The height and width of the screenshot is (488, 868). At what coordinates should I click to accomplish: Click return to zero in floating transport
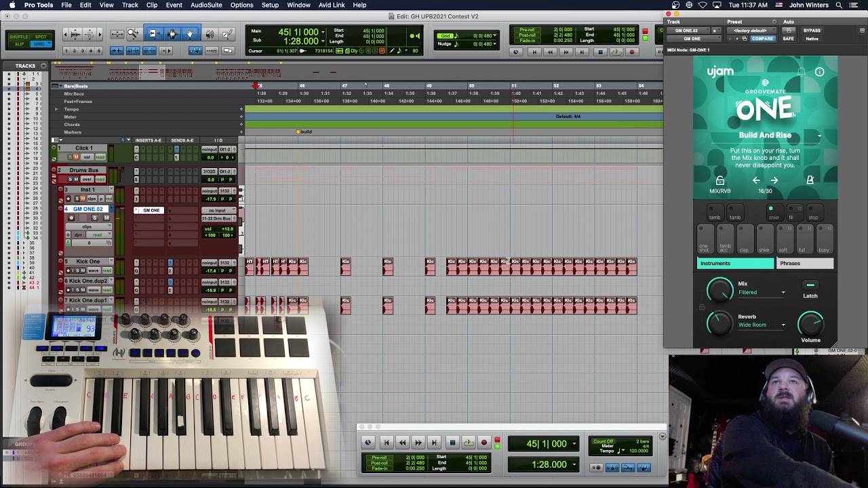pyautogui.click(x=387, y=443)
